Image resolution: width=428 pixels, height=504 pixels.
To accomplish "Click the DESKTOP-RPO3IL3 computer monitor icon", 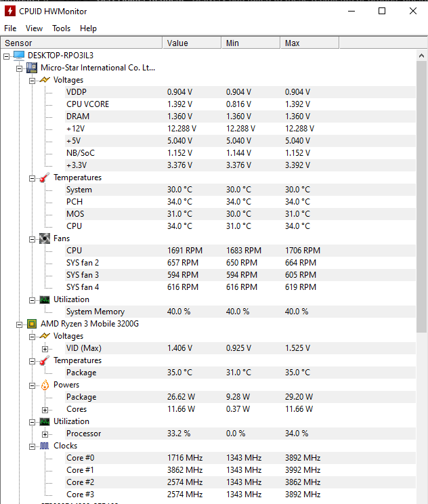I will (x=19, y=56).
